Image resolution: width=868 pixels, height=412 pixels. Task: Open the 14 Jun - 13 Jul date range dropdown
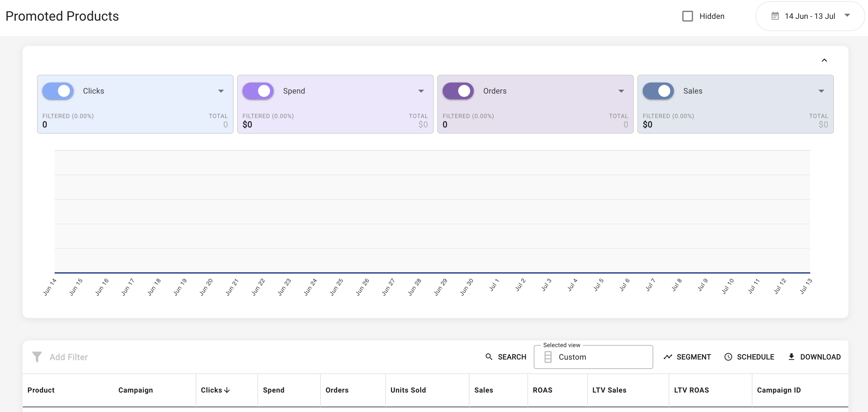tap(810, 16)
